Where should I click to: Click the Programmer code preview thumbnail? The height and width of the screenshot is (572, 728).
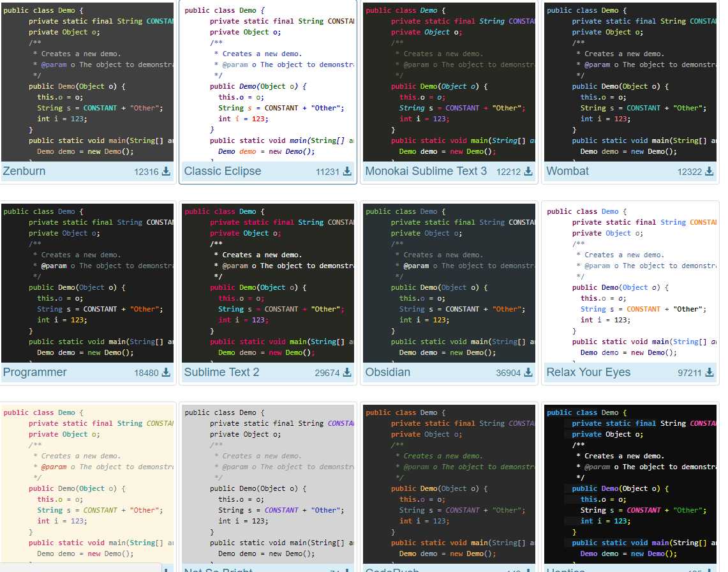coord(87,283)
